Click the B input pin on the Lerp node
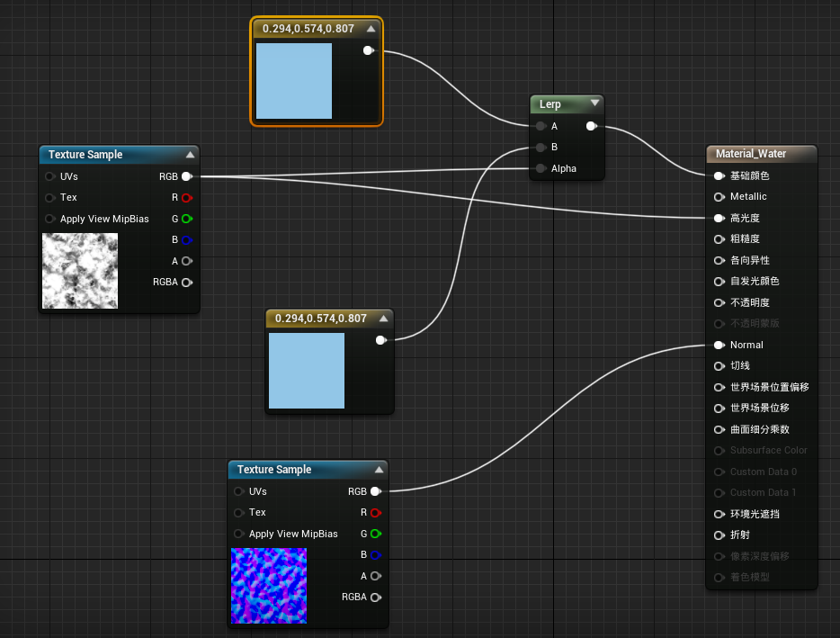This screenshot has height=638, width=840. [540, 147]
